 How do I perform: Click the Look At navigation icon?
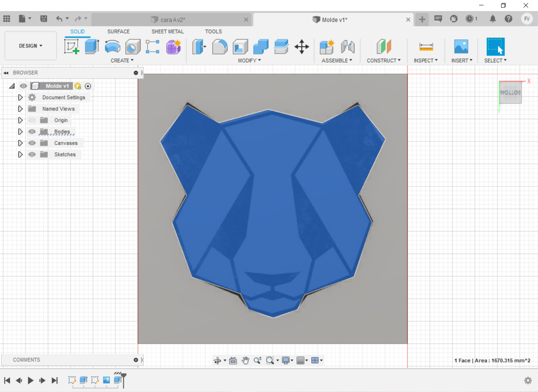click(233, 360)
